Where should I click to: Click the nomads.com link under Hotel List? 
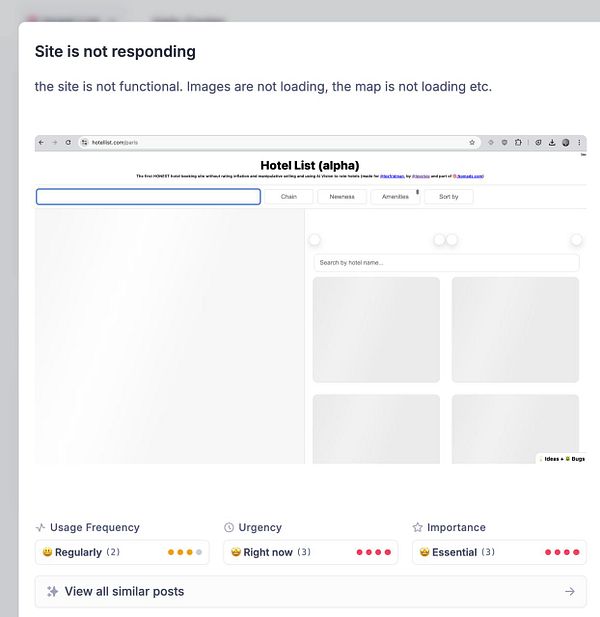click(469, 176)
